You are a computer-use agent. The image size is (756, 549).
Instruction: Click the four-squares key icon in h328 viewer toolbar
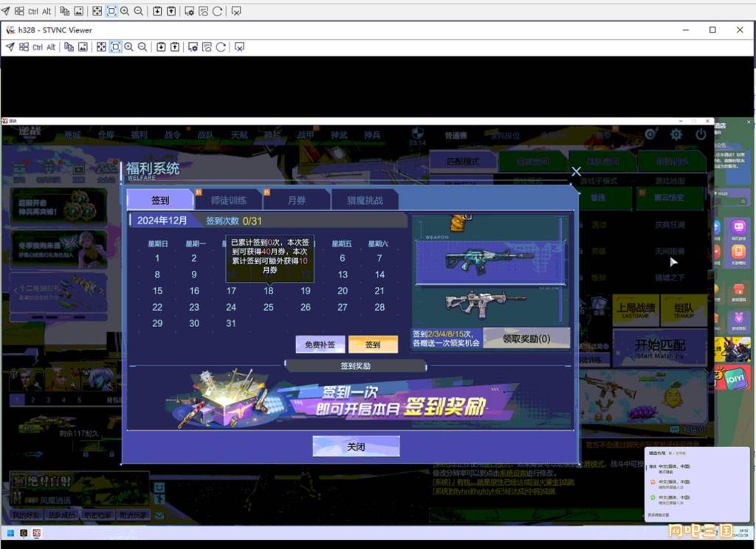24,46
